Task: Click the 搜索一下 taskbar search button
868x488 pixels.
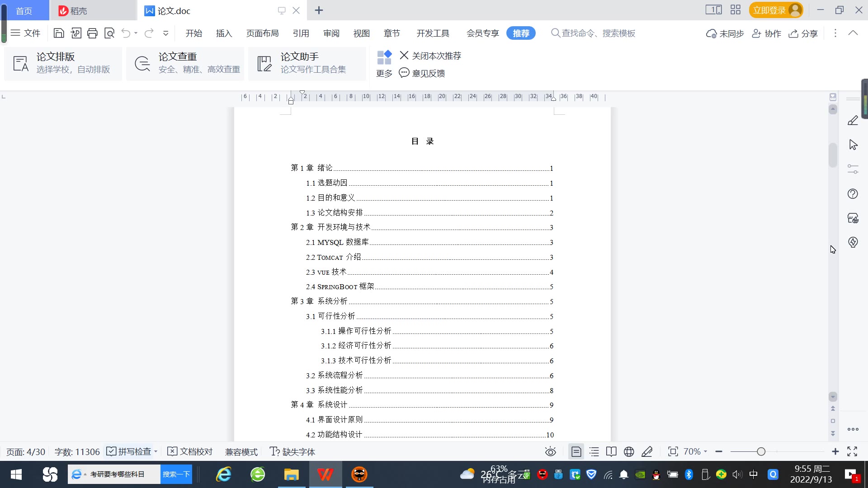Action: (x=176, y=474)
